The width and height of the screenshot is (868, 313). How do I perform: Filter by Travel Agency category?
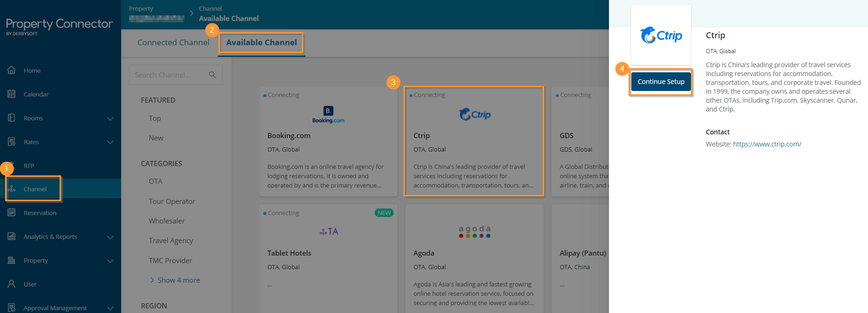pos(171,241)
